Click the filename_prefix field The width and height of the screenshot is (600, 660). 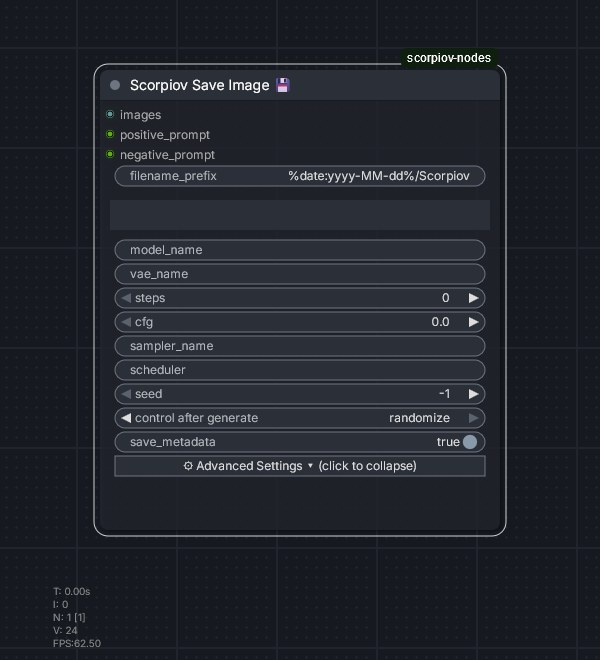[300, 176]
